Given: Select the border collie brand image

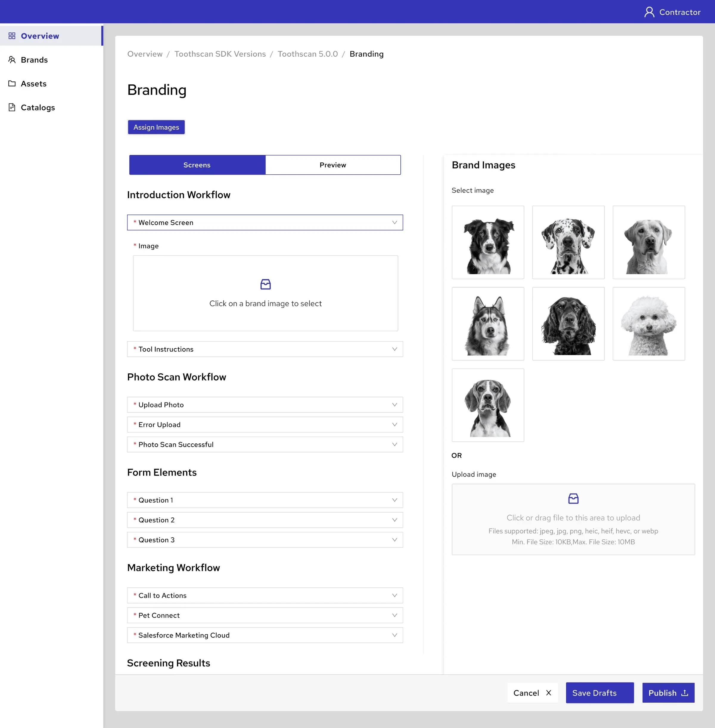Looking at the screenshot, I should click(488, 242).
